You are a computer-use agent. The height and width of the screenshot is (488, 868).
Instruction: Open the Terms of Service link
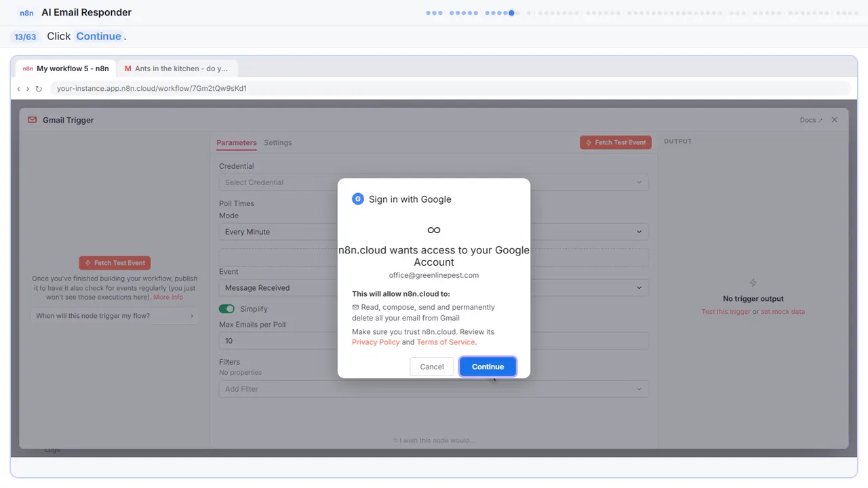click(446, 342)
